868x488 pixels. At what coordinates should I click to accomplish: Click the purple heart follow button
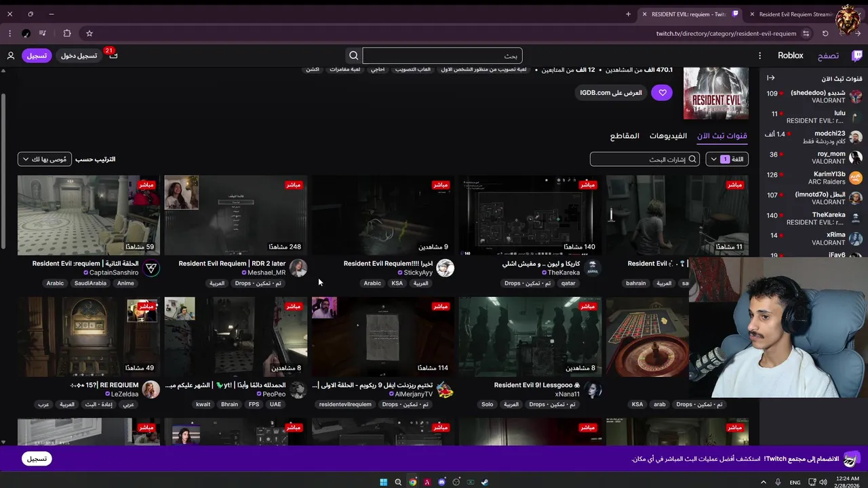[663, 93]
